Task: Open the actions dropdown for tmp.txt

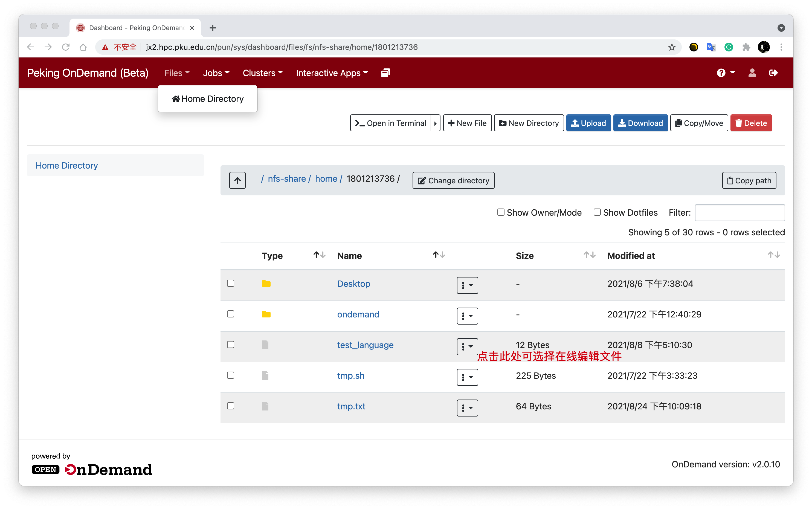Action: tap(467, 408)
